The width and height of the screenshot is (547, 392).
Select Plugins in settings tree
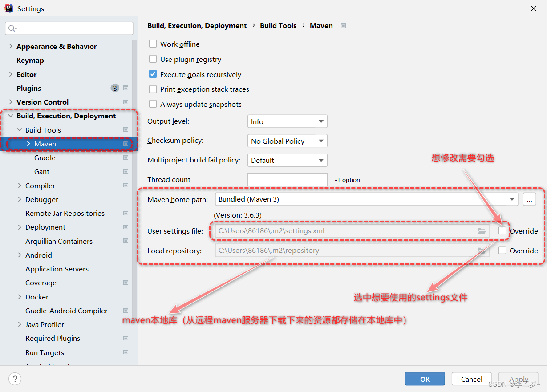29,88
